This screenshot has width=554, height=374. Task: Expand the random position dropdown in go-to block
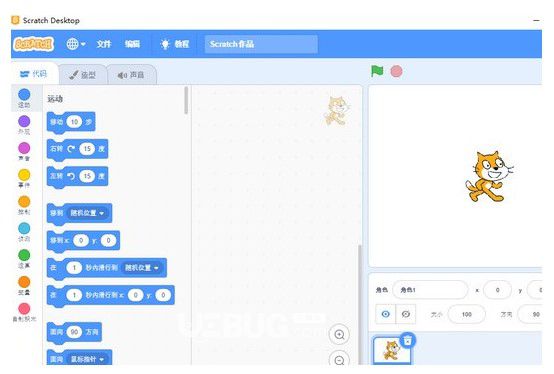(x=87, y=213)
